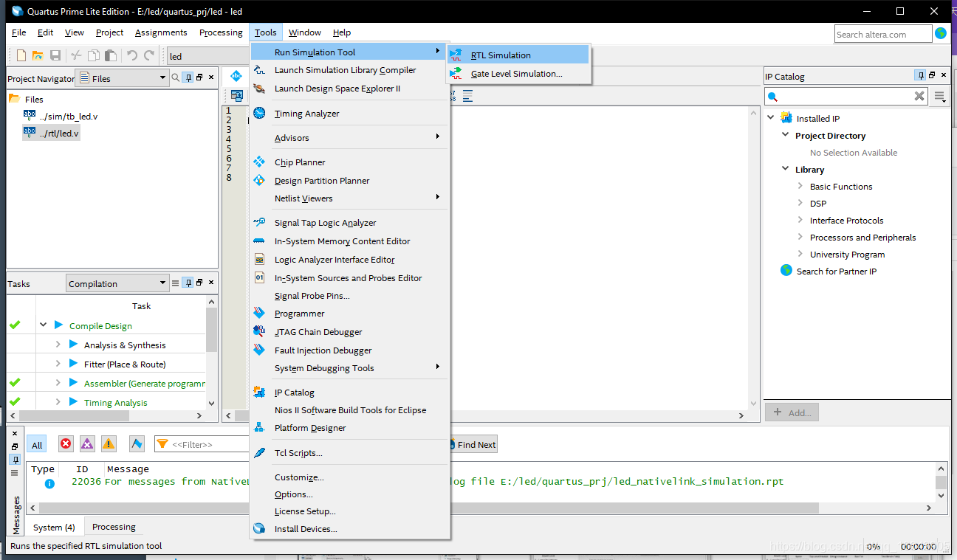Collapse the Library node
The width and height of the screenshot is (957, 560).
786,169
